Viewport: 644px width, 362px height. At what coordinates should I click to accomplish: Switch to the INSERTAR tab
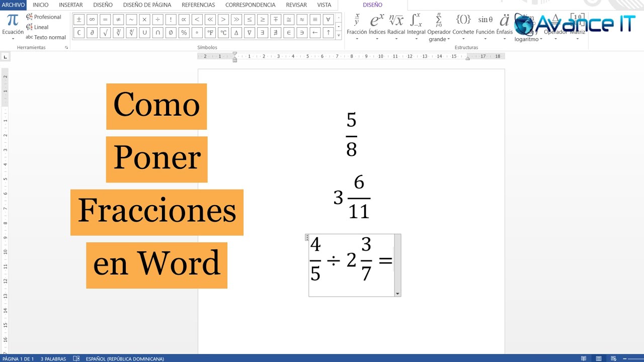(x=71, y=5)
